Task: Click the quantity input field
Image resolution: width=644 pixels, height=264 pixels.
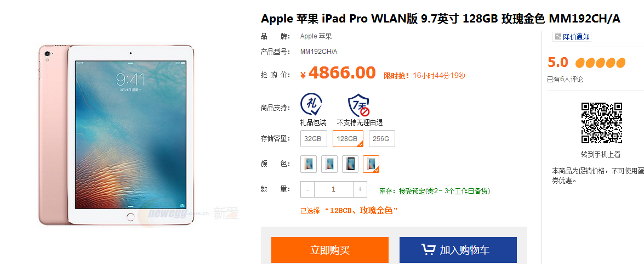Action: click(x=333, y=189)
